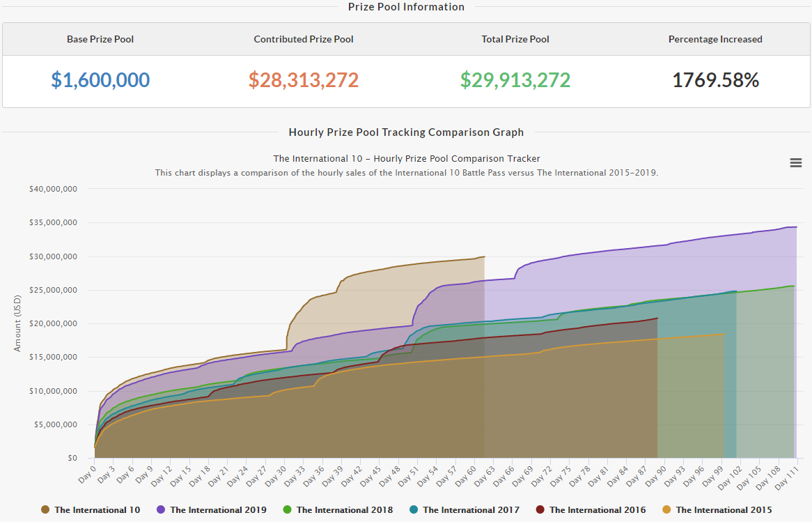The height and width of the screenshot is (522, 812).
Task: Click the Base Prize Pool value $1,600,000
Action: click(x=100, y=80)
